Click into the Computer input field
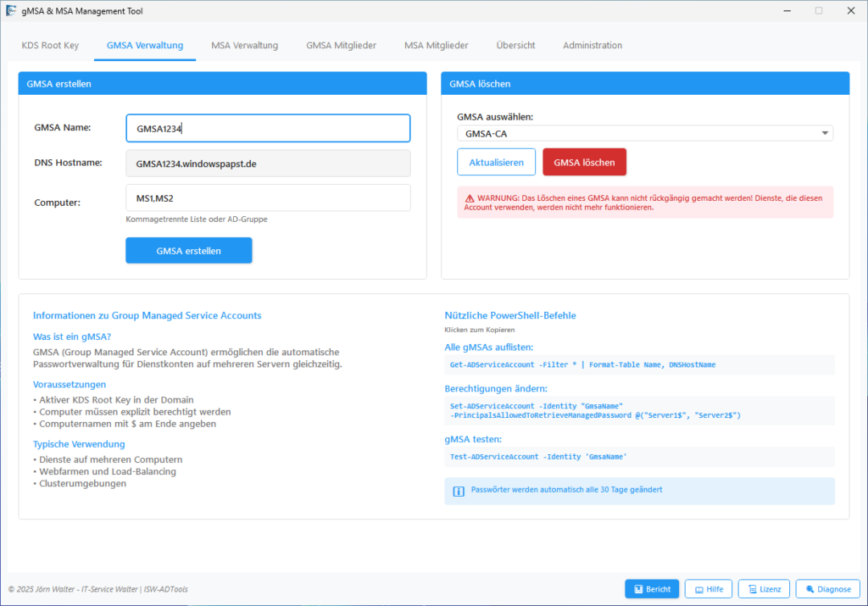This screenshot has height=606, width=868. pos(268,198)
